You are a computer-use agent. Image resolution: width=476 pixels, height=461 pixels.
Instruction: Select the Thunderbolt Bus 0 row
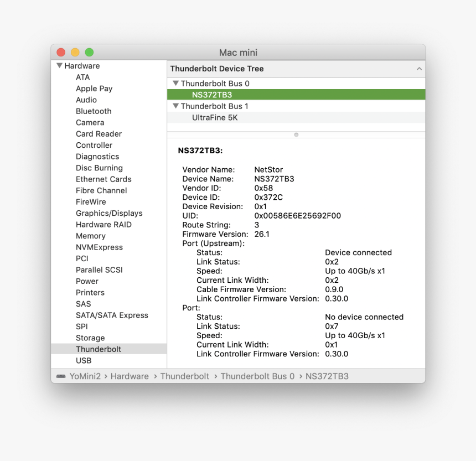click(296, 84)
